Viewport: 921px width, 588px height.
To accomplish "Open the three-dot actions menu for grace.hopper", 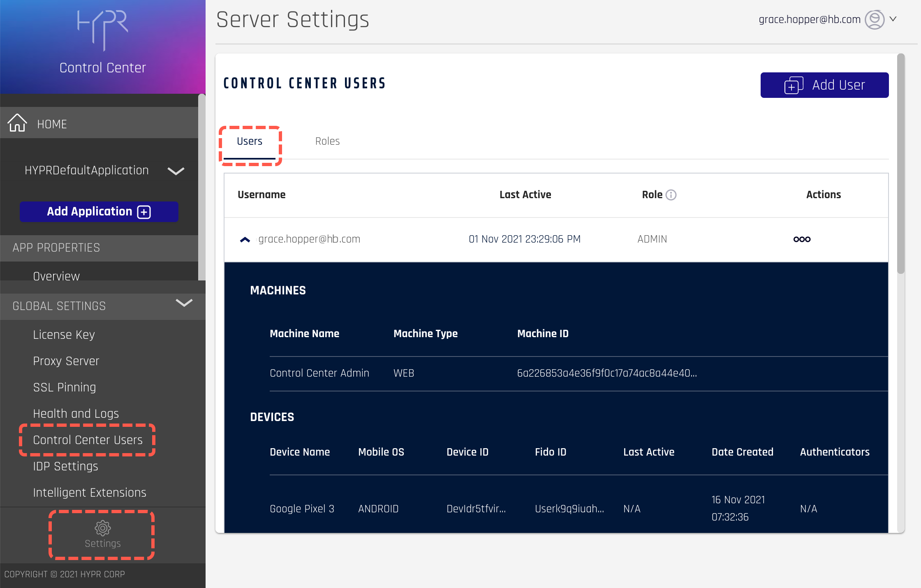I will (802, 239).
